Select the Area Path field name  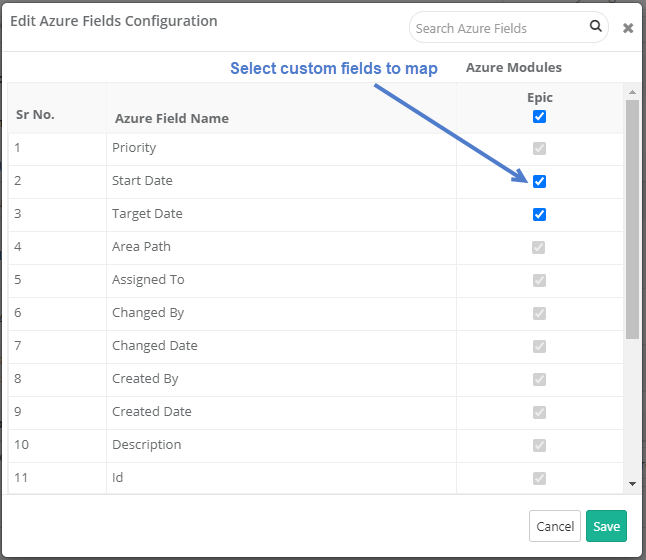tap(141, 246)
